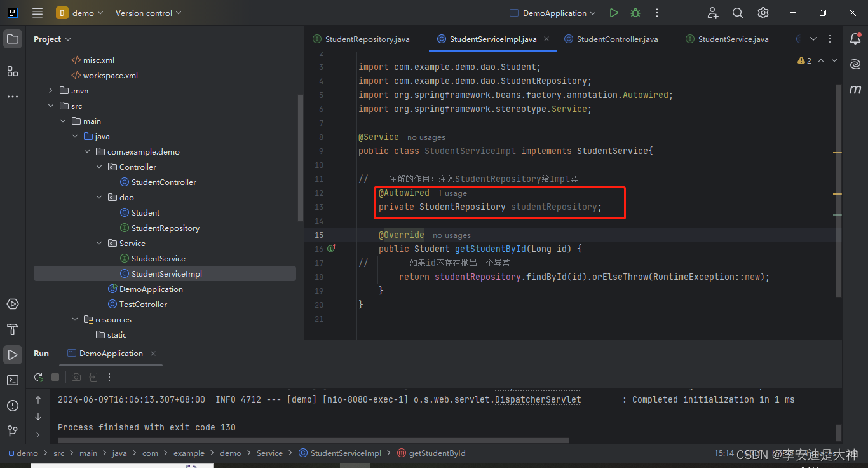
Task: Collapse the Service package
Action: [x=99, y=244]
